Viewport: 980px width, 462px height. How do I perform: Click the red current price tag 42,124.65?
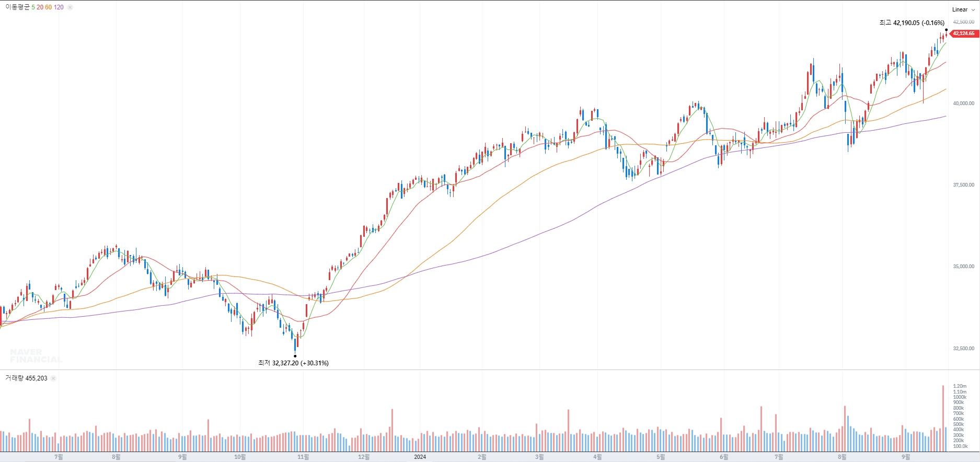click(963, 33)
